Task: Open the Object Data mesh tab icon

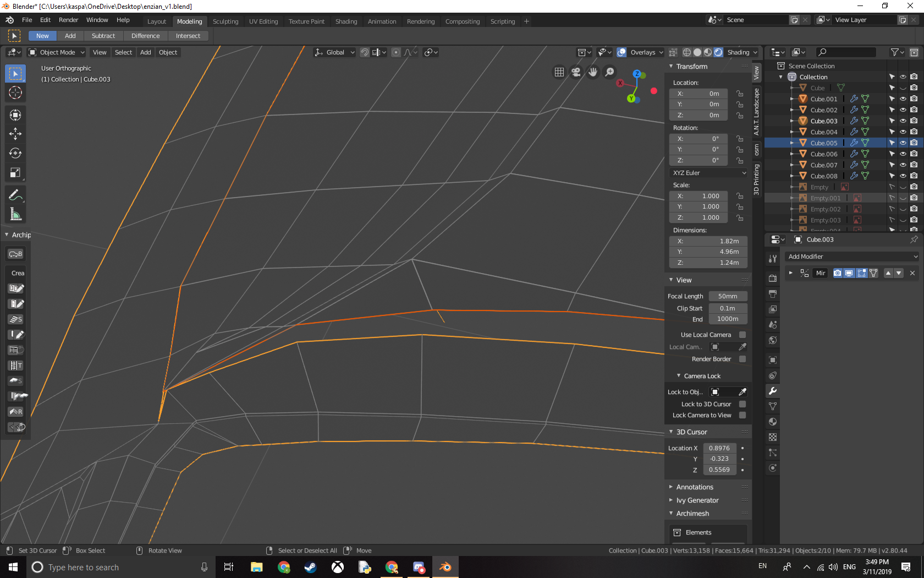Action: [773, 406]
